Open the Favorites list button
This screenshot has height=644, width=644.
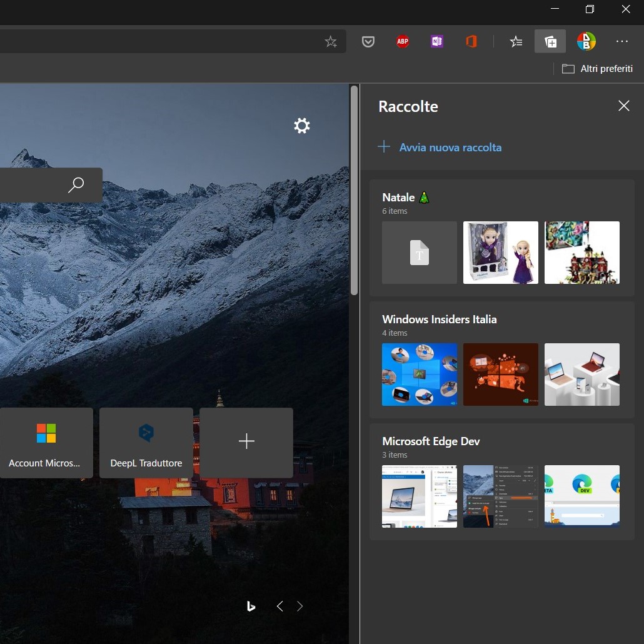click(x=516, y=41)
